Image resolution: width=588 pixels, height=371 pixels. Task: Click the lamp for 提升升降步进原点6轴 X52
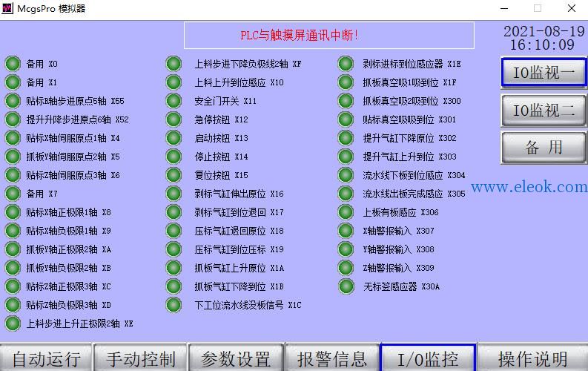(13, 119)
